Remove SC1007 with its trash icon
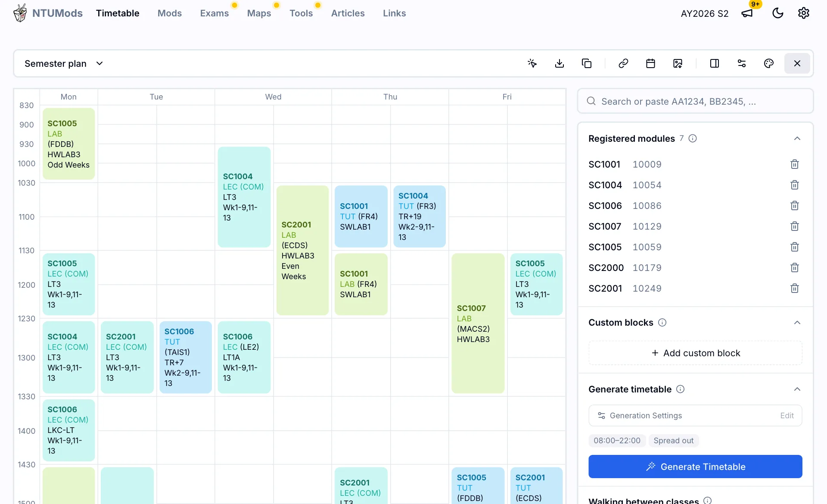The image size is (827, 504). 795,226
